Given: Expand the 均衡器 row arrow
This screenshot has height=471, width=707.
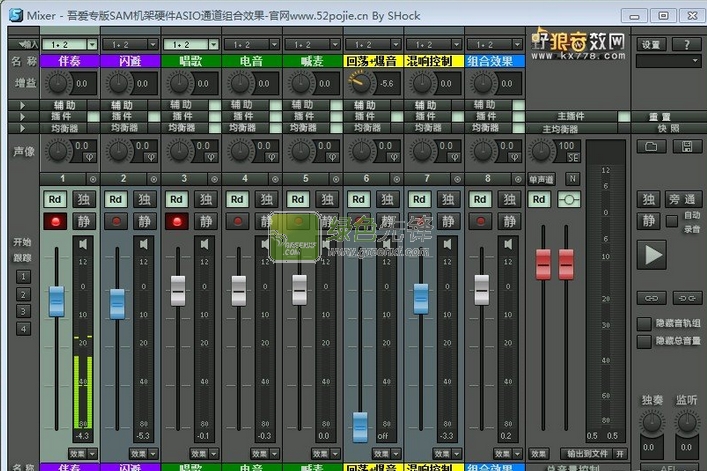Looking at the screenshot, I should tap(23, 128).
